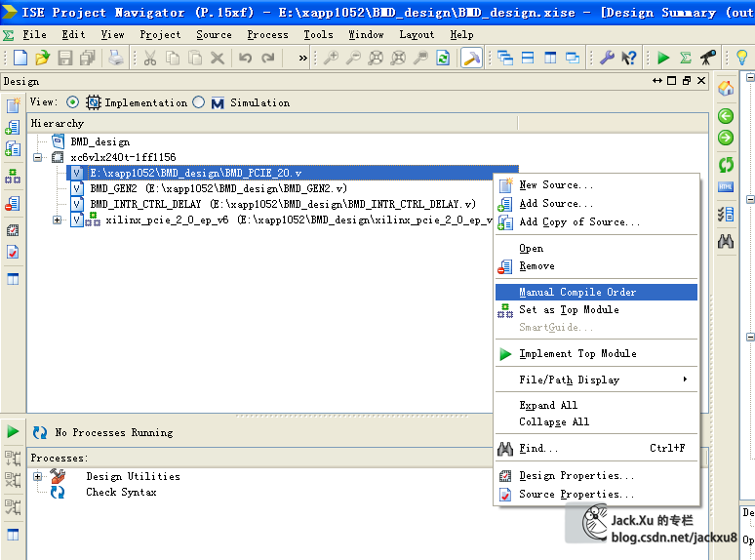Click the light bulb tips icon

pos(741,58)
